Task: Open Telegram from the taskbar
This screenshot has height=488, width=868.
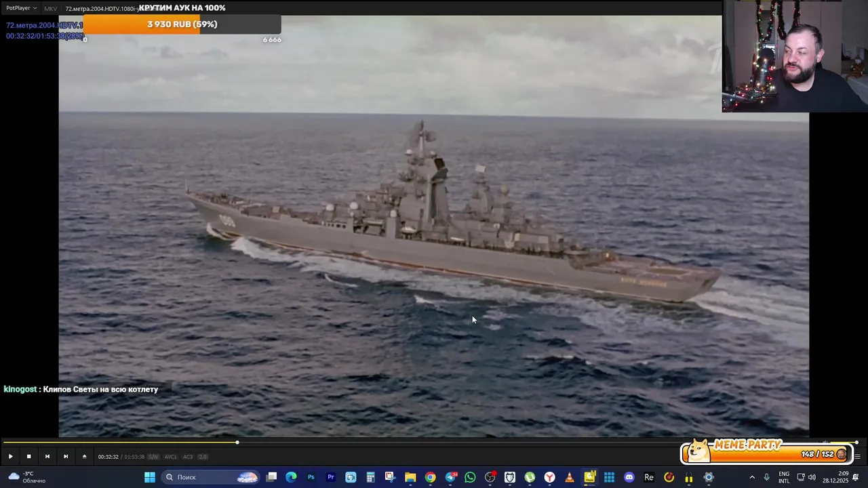Action: point(450,477)
